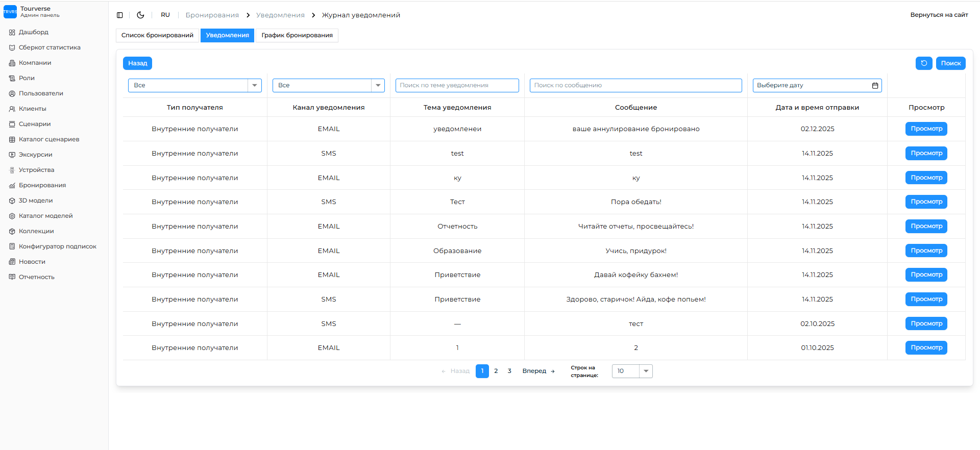
Task: Open Дашборд in the sidebar
Action: click(34, 32)
